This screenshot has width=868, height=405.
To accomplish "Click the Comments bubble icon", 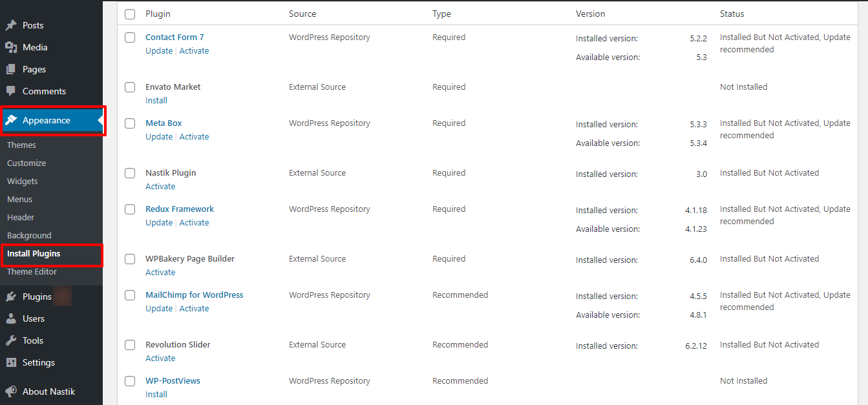I will 11,91.
